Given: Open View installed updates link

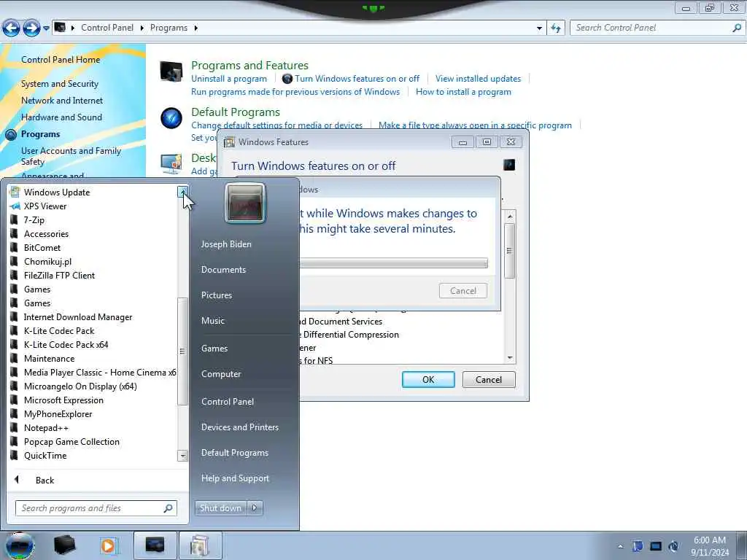Looking at the screenshot, I should point(478,79).
